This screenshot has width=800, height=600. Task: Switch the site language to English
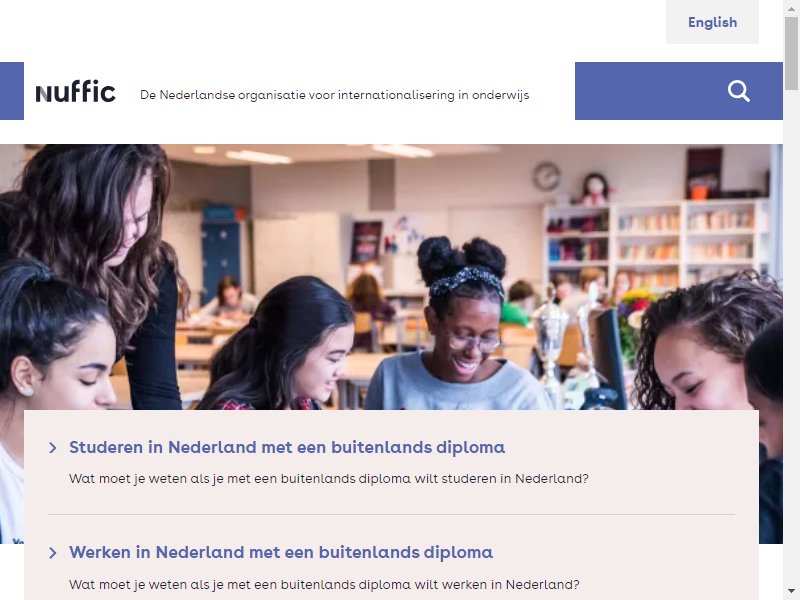pyautogui.click(x=712, y=22)
